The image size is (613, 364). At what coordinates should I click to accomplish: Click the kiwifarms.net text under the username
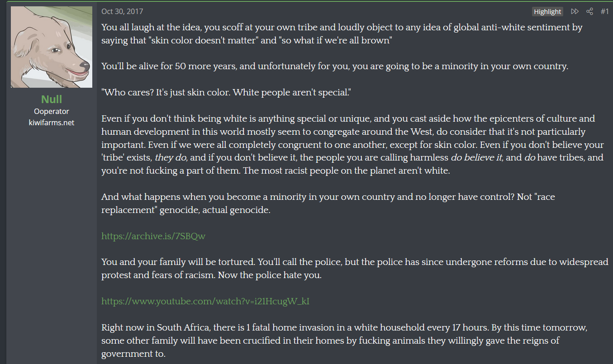[x=52, y=123]
